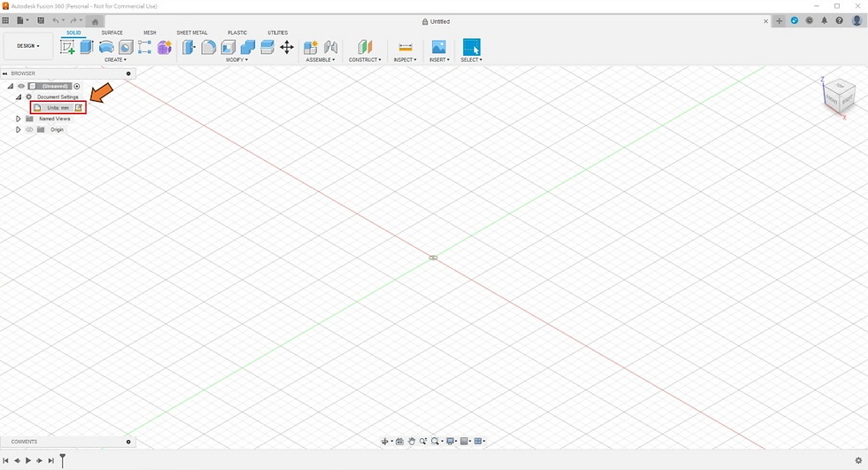868x470 pixels.
Task: Open the notifications bell
Action: click(x=825, y=20)
